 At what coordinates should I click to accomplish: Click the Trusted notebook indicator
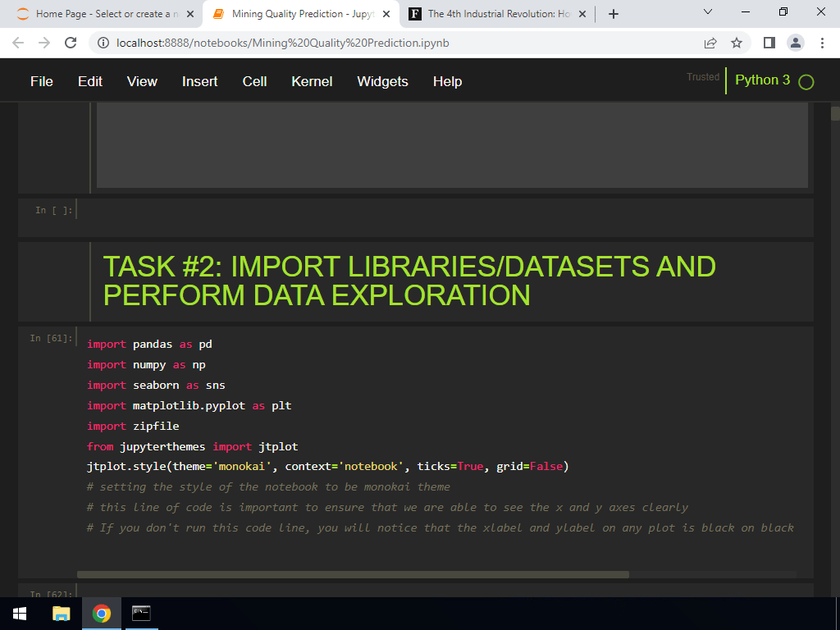(x=703, y=77)
